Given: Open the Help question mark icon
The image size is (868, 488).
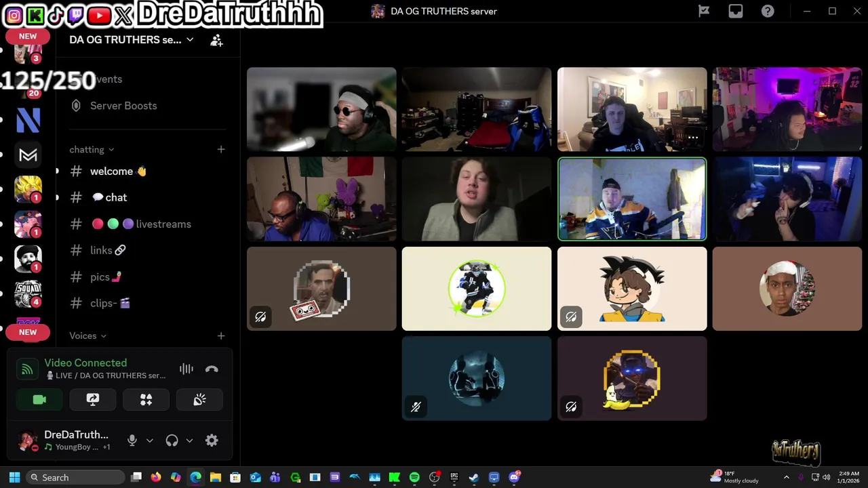Looking at the screenshot, I should pos(768,11).
